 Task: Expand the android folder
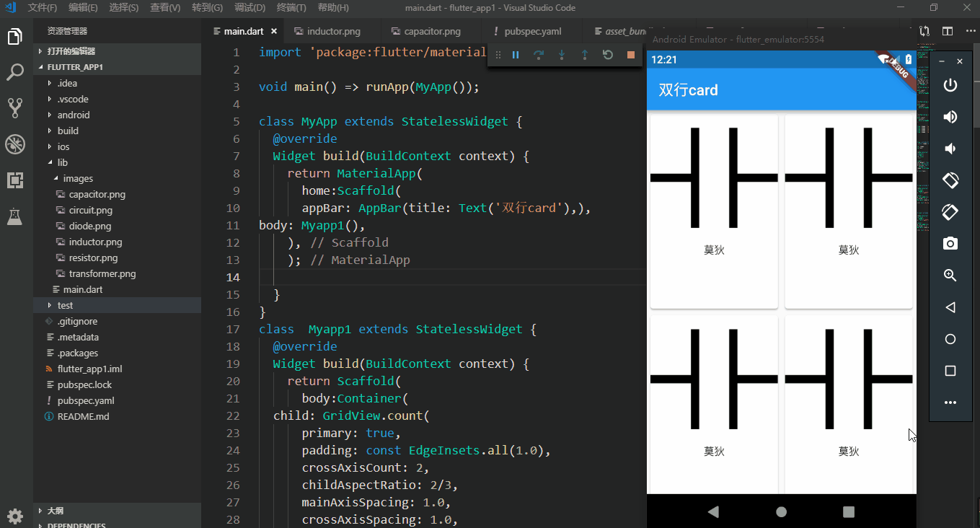tap(117, 115)
